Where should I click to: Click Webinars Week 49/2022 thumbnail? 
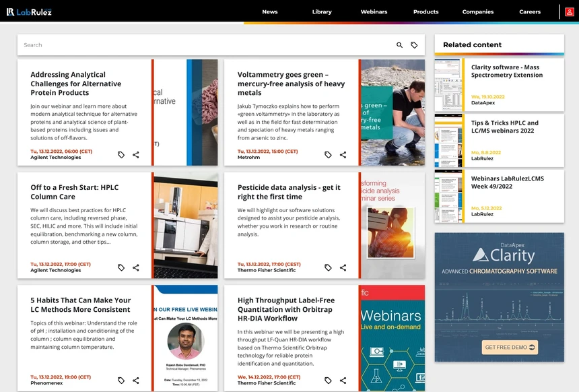click(448, 197)
